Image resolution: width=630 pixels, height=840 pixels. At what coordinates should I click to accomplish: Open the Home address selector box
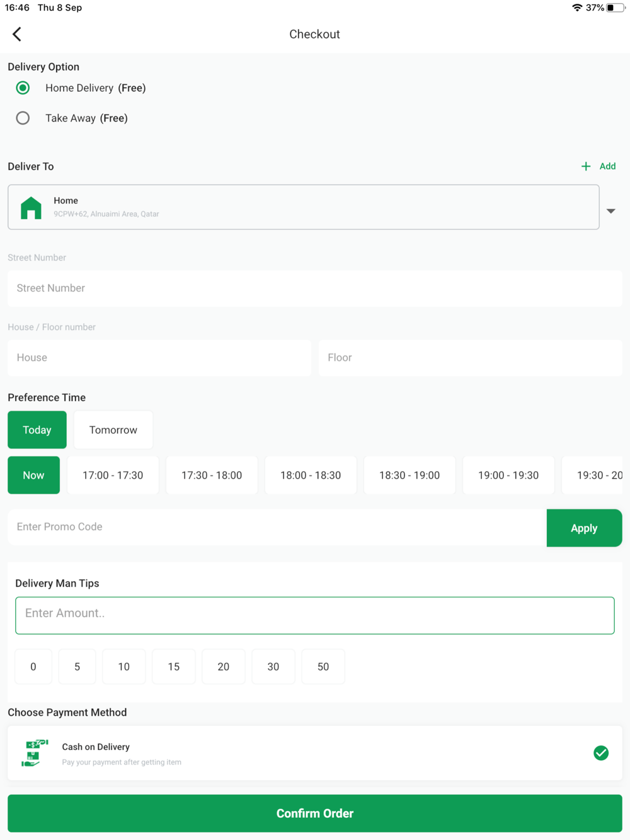304,207
